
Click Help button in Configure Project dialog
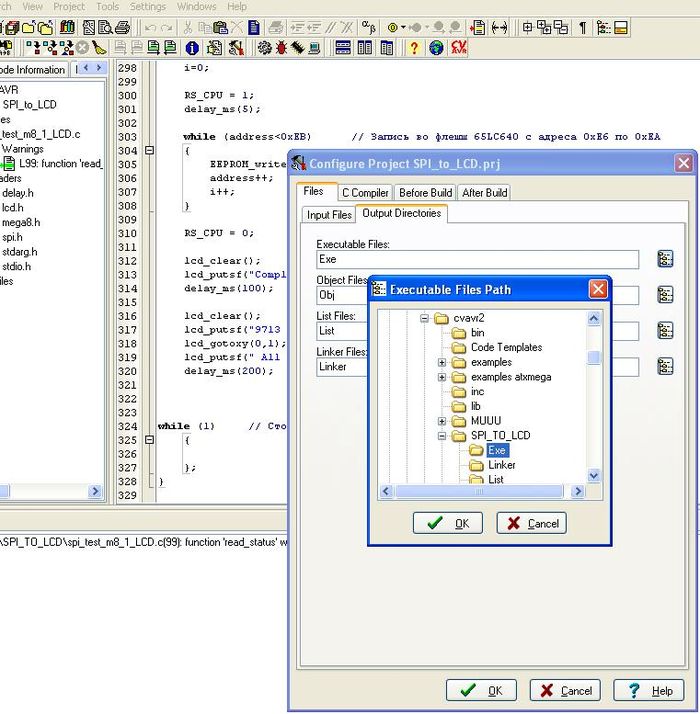click(x=648, y=690)
